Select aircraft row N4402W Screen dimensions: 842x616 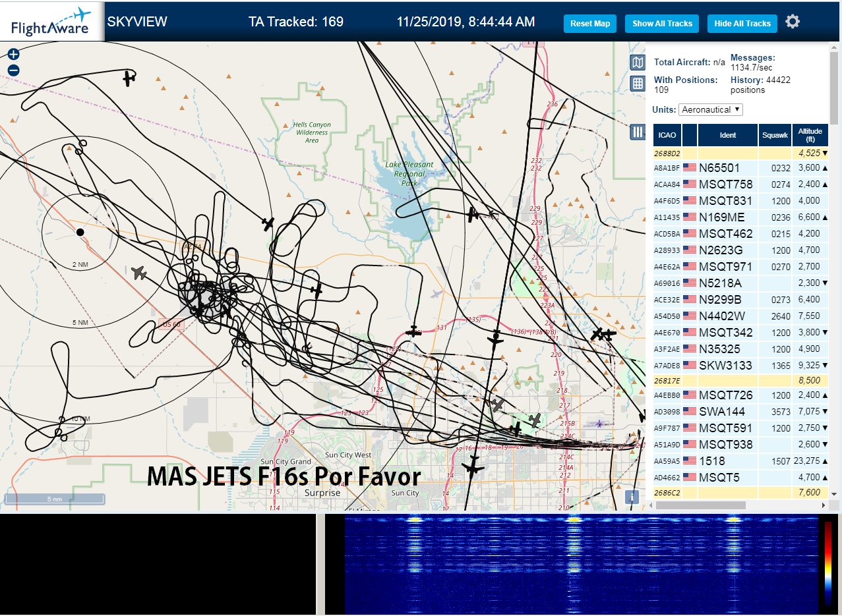pyautogui.click(x=740, y=316)
